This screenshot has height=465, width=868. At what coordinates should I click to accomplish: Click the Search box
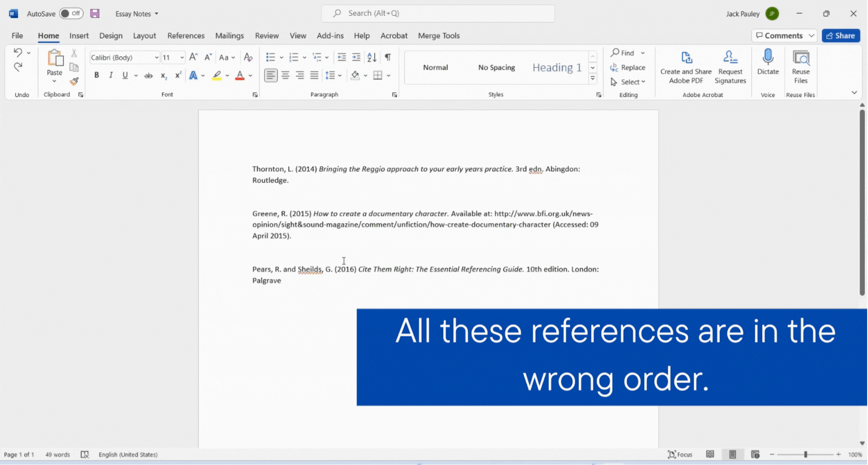click(438, 13)
